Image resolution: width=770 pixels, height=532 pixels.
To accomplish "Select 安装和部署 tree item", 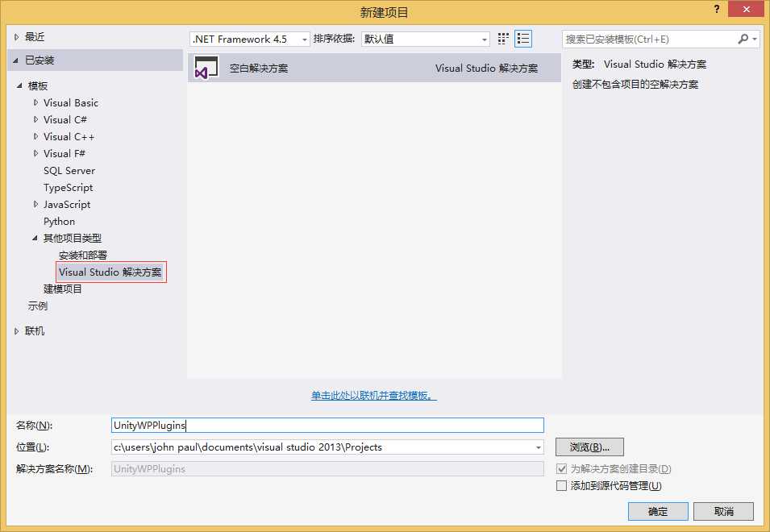I will pyautogui.click(x=82, y=256).
